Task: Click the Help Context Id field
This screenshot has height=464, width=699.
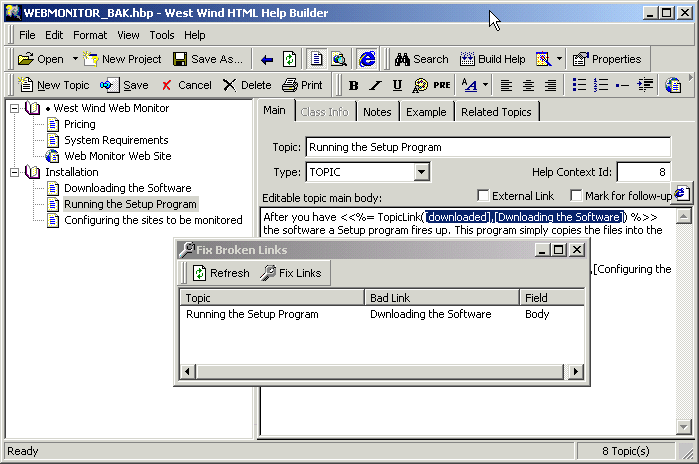Action: pyautogui.click(x=643, y=172)
